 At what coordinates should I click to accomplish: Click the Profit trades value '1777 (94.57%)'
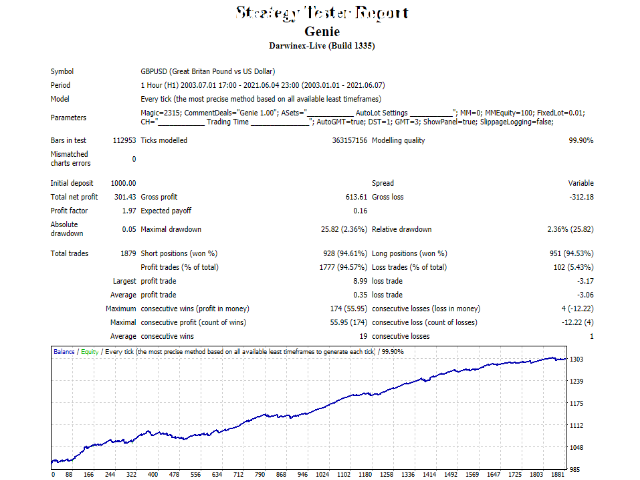343,267
